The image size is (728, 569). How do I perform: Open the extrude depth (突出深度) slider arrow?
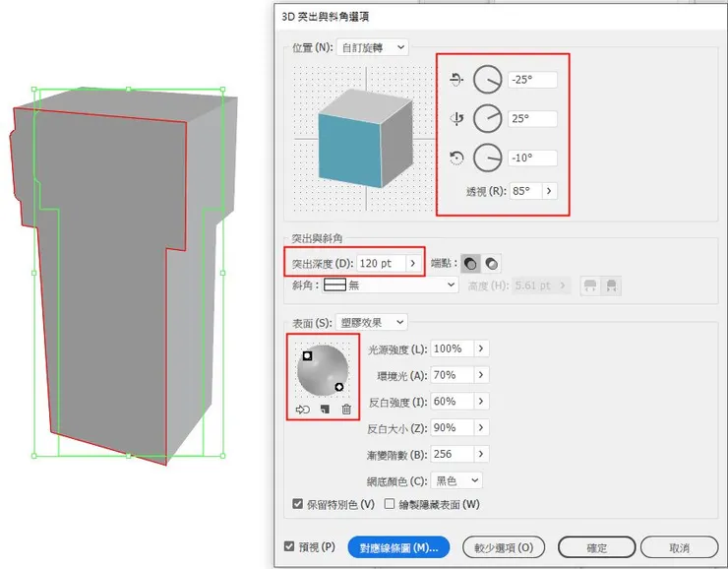point(413,264)
